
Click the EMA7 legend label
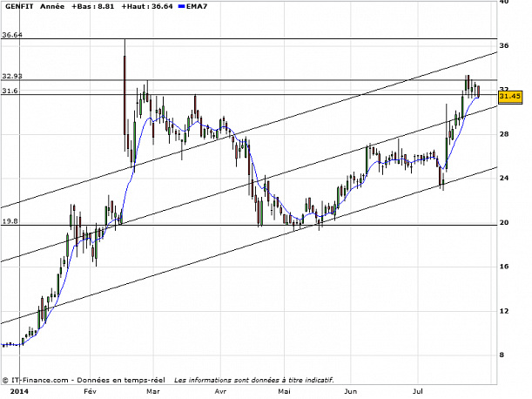coord(197,6)
